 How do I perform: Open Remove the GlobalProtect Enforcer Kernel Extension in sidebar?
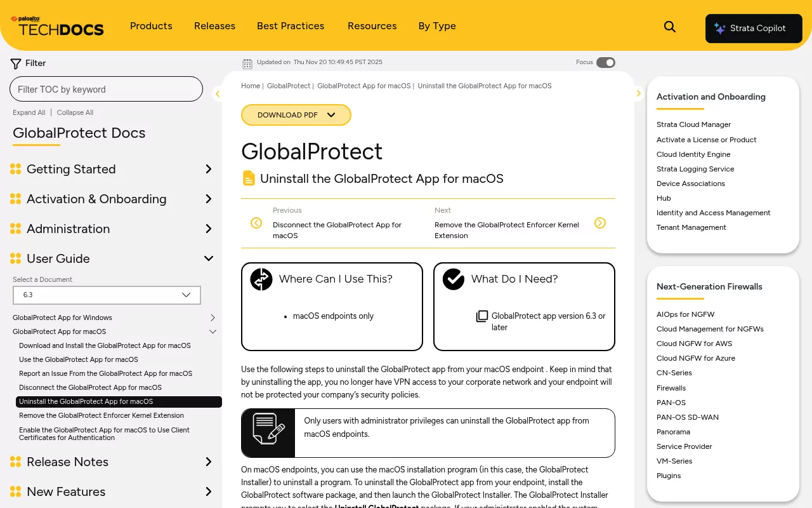[x=101, y=415]
